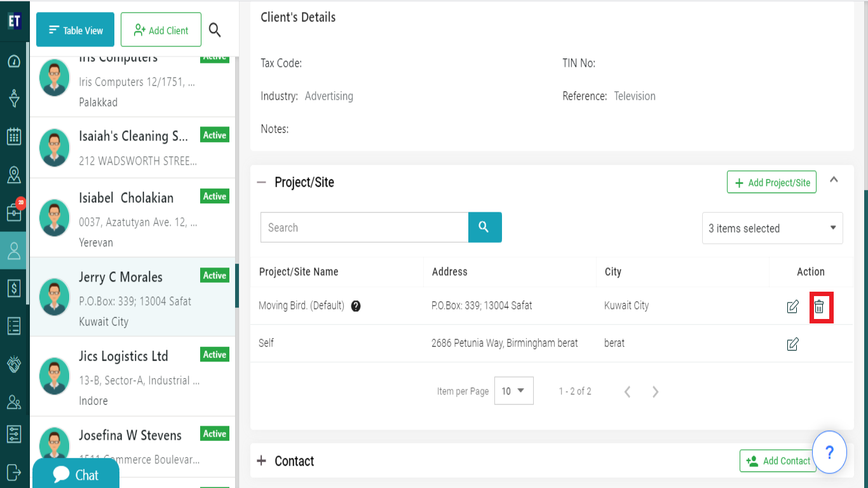Click P.O.Box: 339; 13004 Safat table address
This screenshot has height=488, width=868.
pyautogui.click(x=482, y=306)
